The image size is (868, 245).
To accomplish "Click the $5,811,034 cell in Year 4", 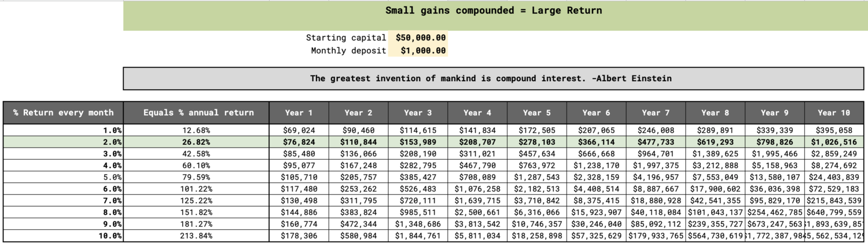I will 477,236.
